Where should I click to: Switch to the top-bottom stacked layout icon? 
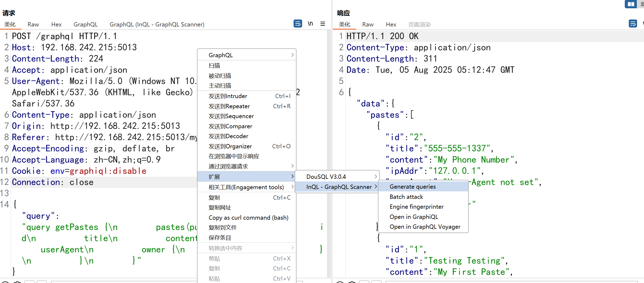point(642,4)
